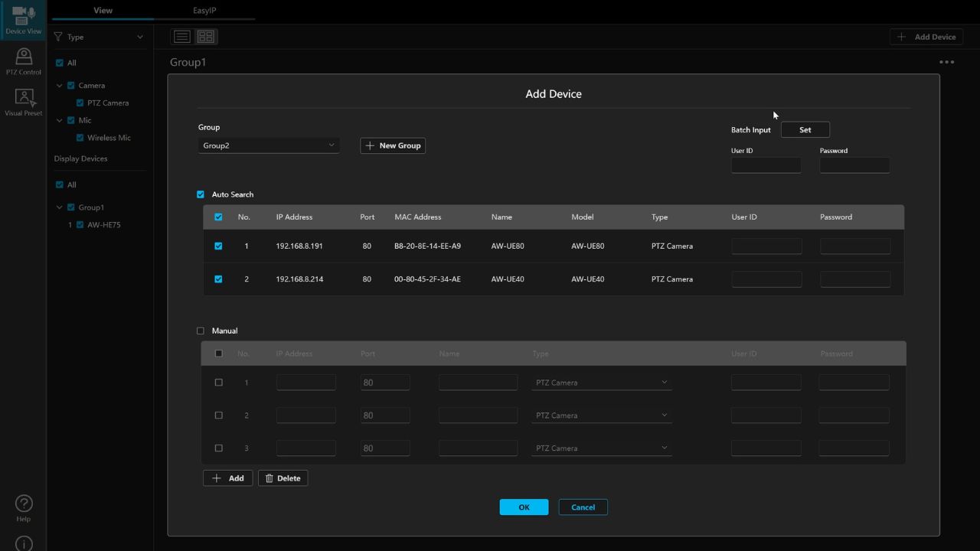The width and height of the screenshot is (980, 551).
Task: Select the IP address 192.168.8.191
Action: tap(299, 246)
